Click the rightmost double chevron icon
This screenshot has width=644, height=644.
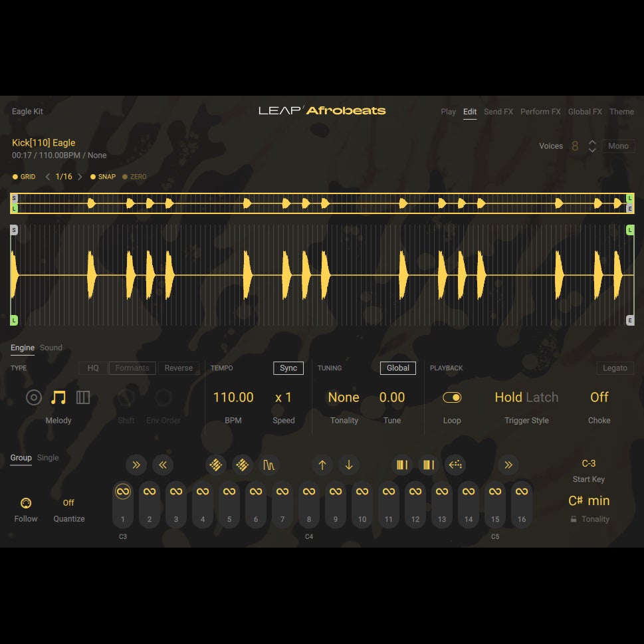click(x=508, y=465)
